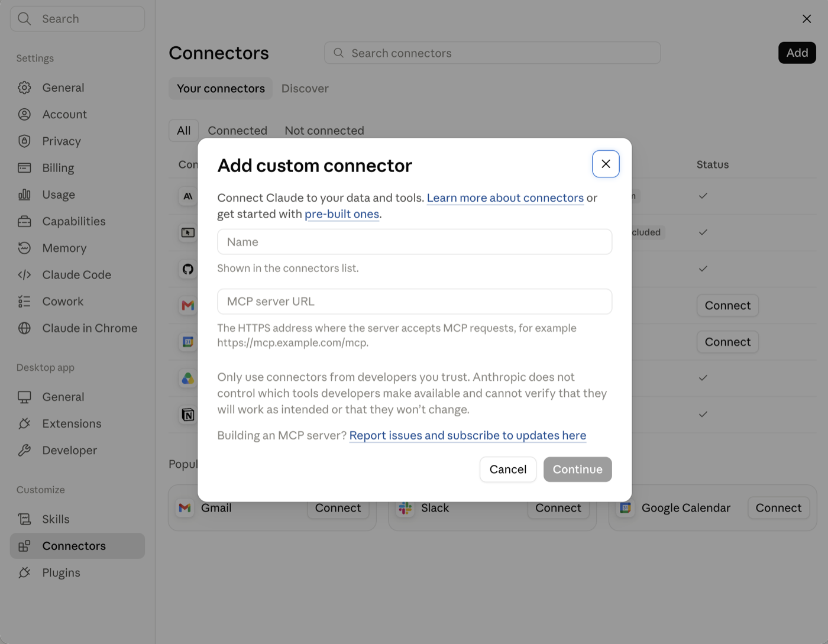
Task: Open the Skills page
Action: click(77, 519)
